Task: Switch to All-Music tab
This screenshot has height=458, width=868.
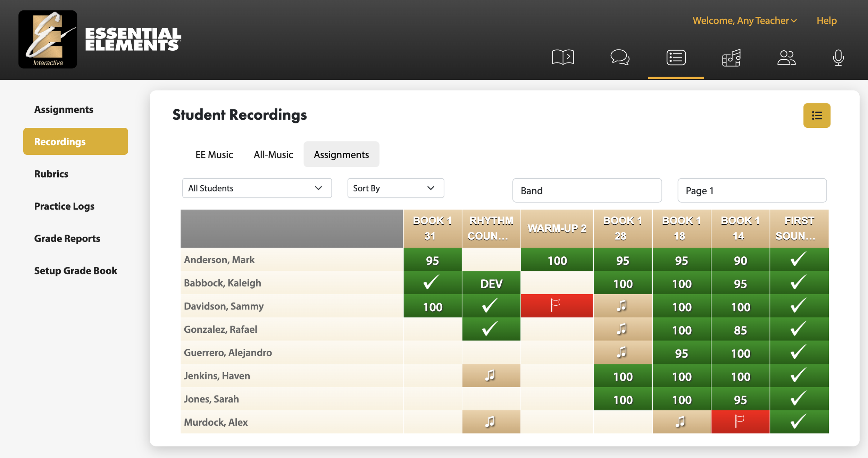Action: pos(273,154)
